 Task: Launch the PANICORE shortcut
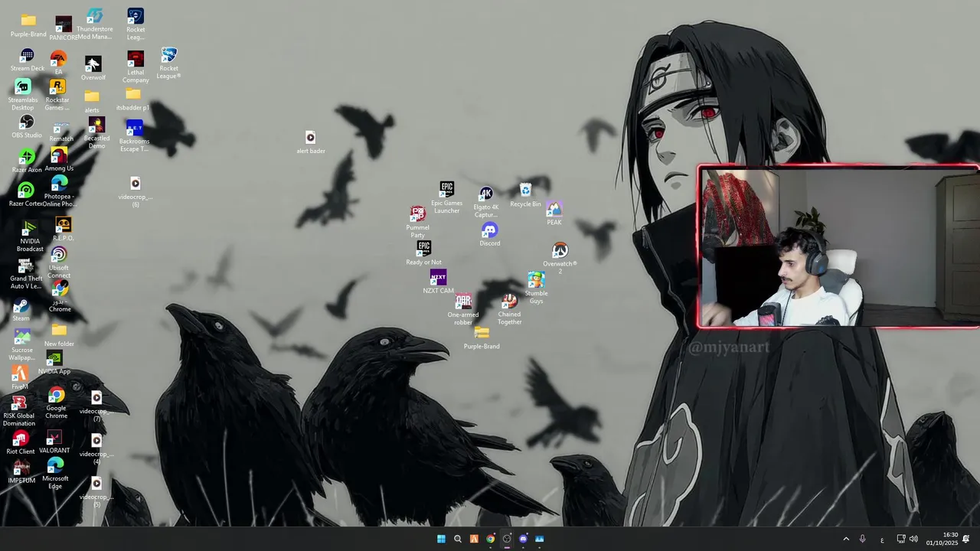click(x=64, y=28)
